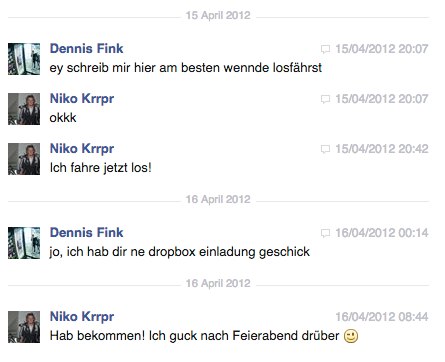Click Dennis Fink's avatar beside dropbox message
The width and height of the screenshot is (445, 362).
coord(24,243)
